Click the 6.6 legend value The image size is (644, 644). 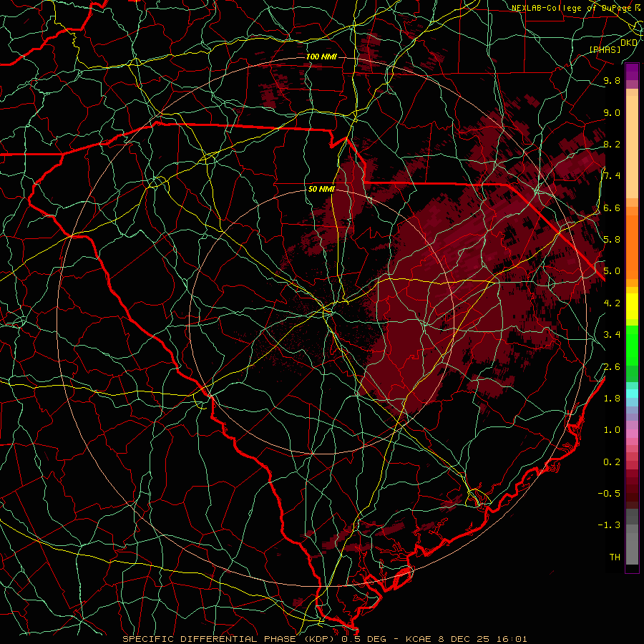tap(612, 208)
